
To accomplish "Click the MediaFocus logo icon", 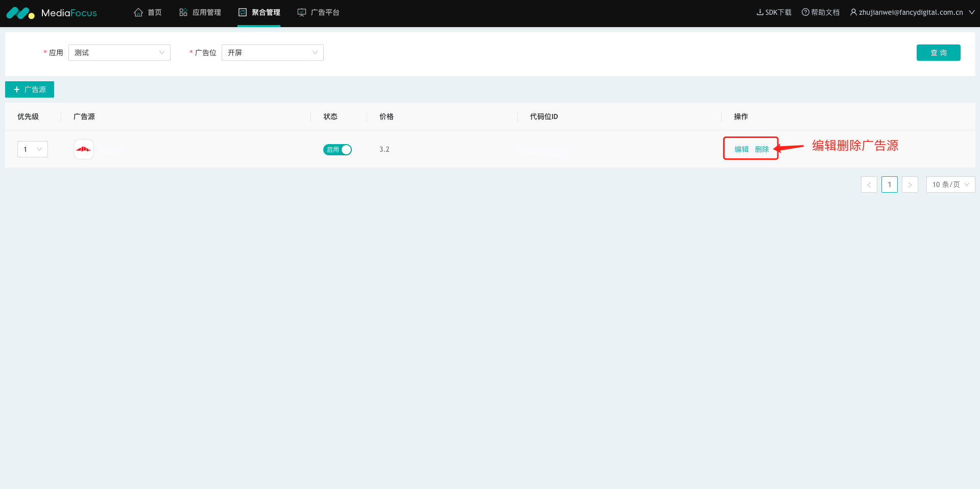I will pyautogui.click(x=20, y=13).
